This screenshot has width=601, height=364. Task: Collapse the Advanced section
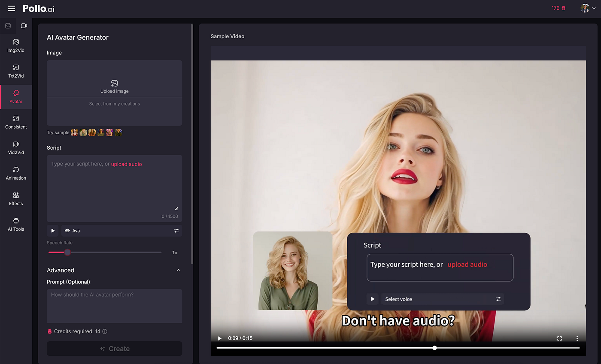[179, 270]
